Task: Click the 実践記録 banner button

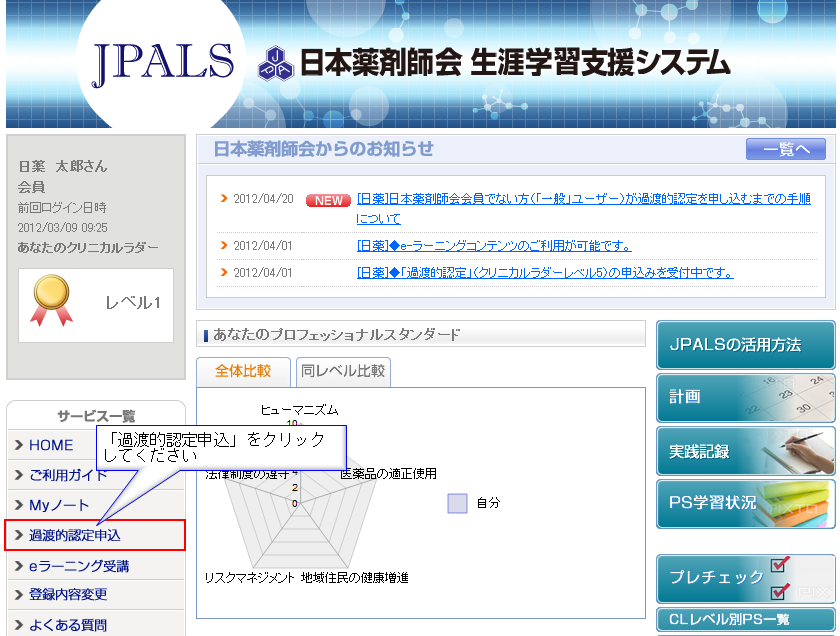Action: (746, 451)
